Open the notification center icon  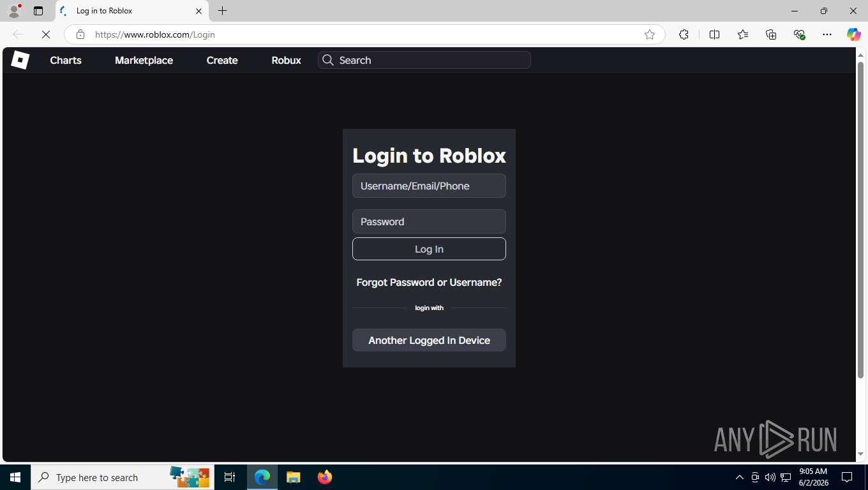coord(847,477)
